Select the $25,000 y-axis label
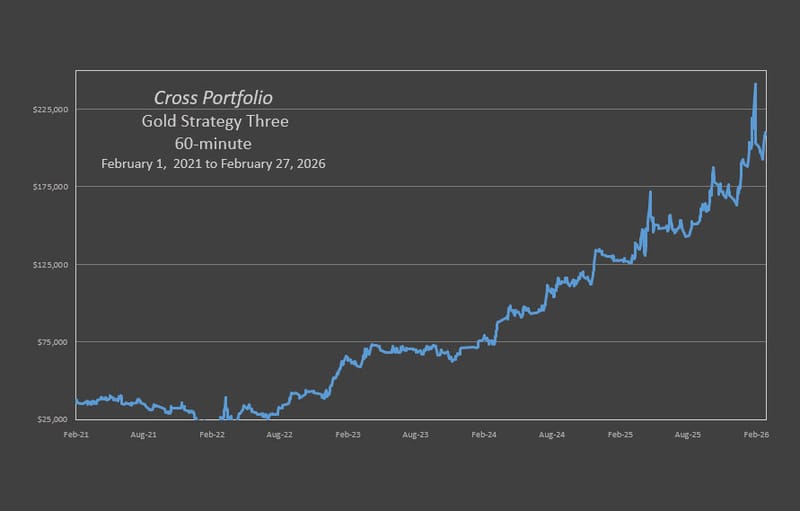800x511 pixels. [51, 420]
